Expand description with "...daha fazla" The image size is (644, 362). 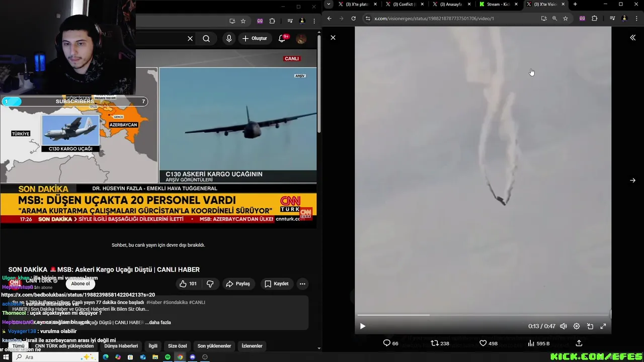(158, 322)
